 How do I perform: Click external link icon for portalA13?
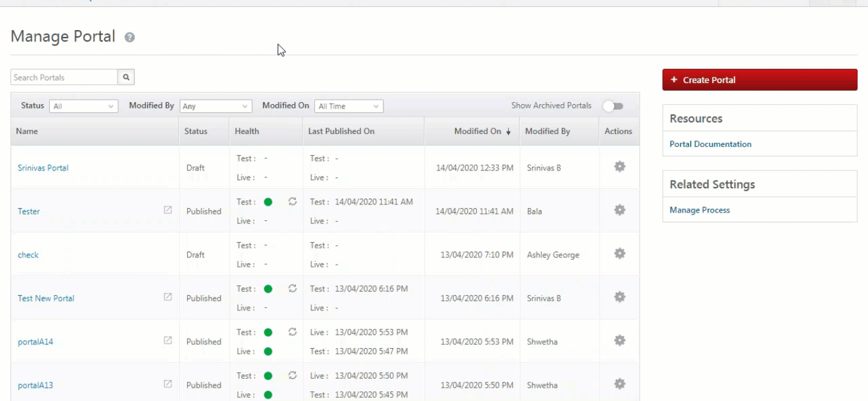pyautogui.click(x=167, y=384)
